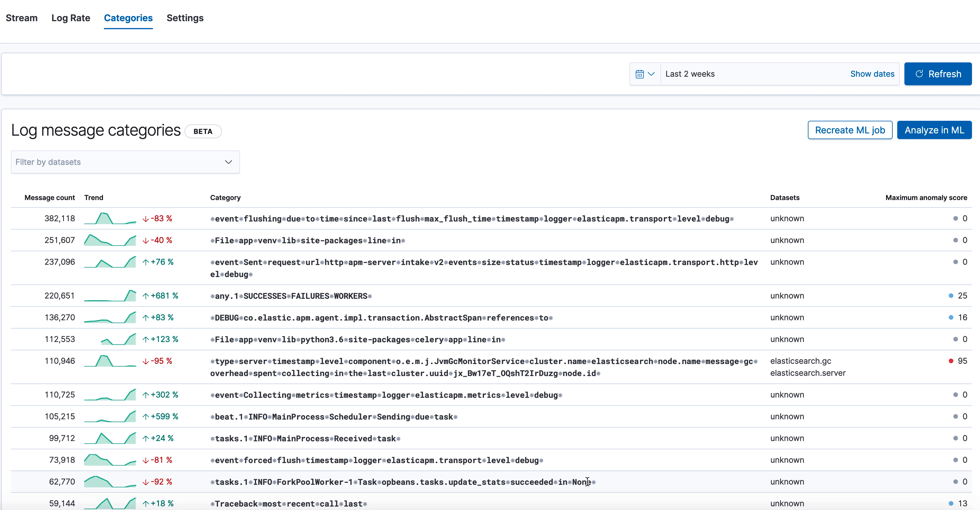Click Show dates link
Screen dimensions: 980x510
click(x=872, y=73)
